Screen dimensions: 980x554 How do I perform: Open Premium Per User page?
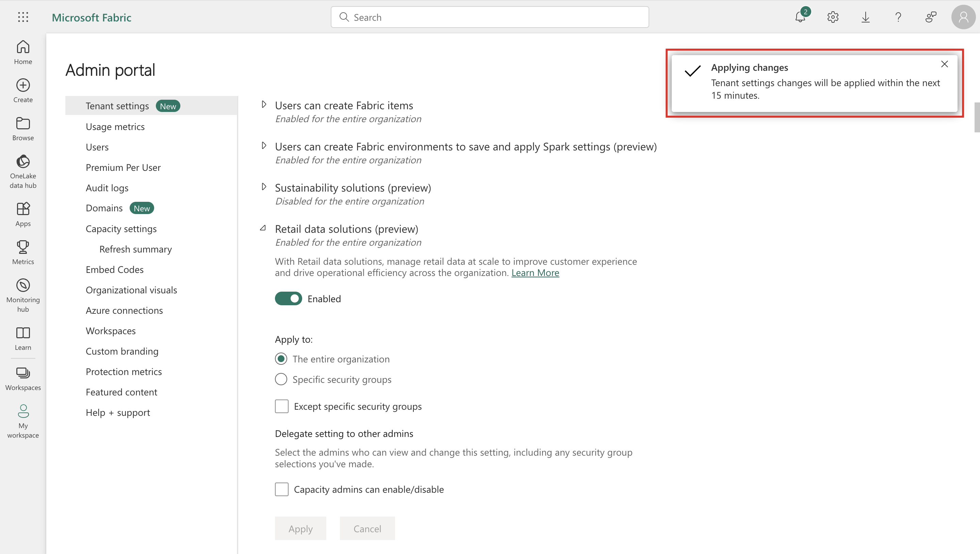[x=123, y=168]
